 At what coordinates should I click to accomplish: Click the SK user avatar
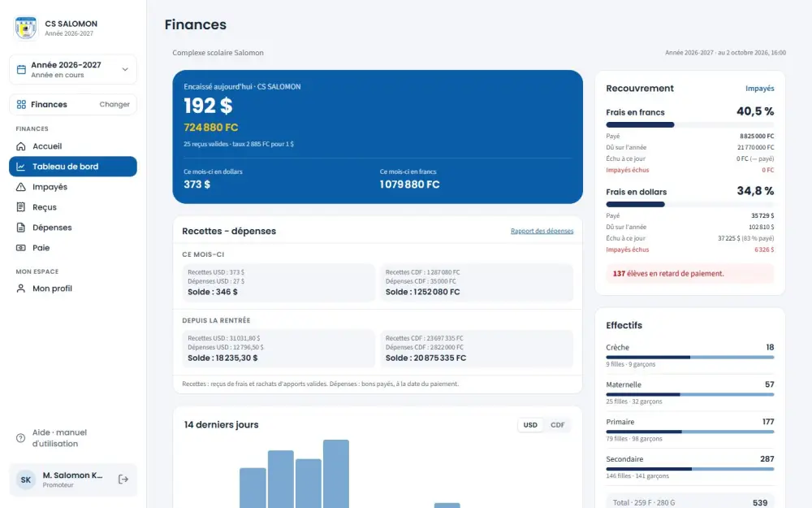pos(26,480)
